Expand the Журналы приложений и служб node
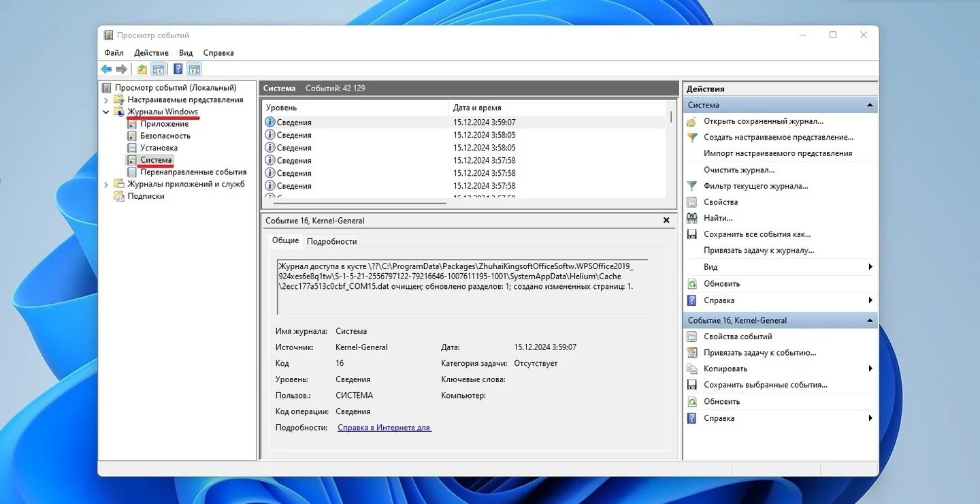This screenshot has height=504, width=980. [106, 184]
